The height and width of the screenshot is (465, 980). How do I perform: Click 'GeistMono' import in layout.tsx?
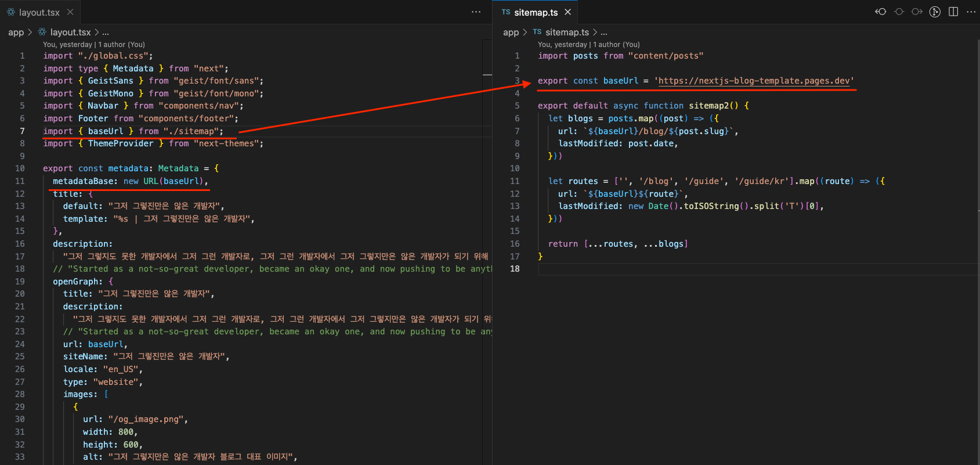110,93
